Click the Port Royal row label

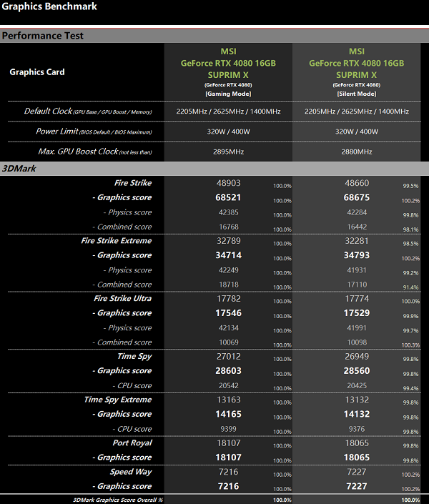[x=132, y=443]
